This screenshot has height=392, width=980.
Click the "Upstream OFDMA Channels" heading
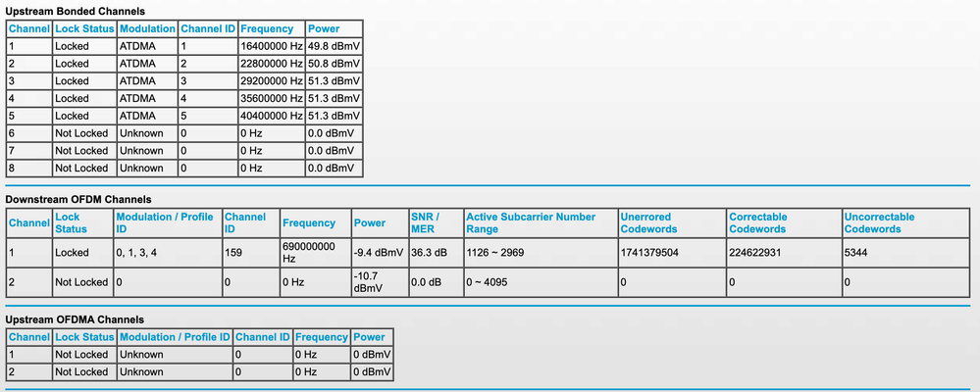tap(75, 319)
